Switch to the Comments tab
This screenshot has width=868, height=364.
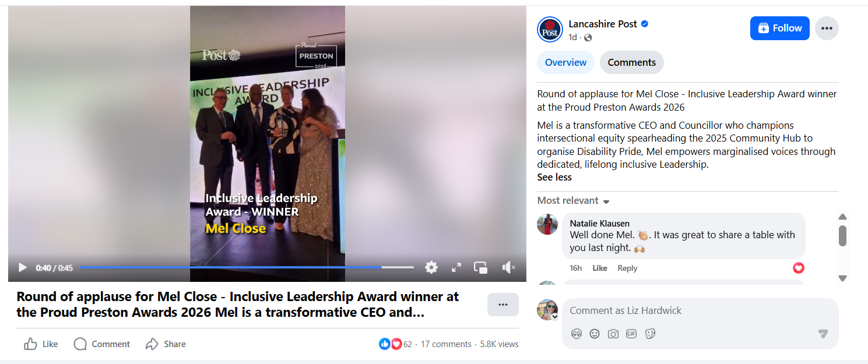632,62
